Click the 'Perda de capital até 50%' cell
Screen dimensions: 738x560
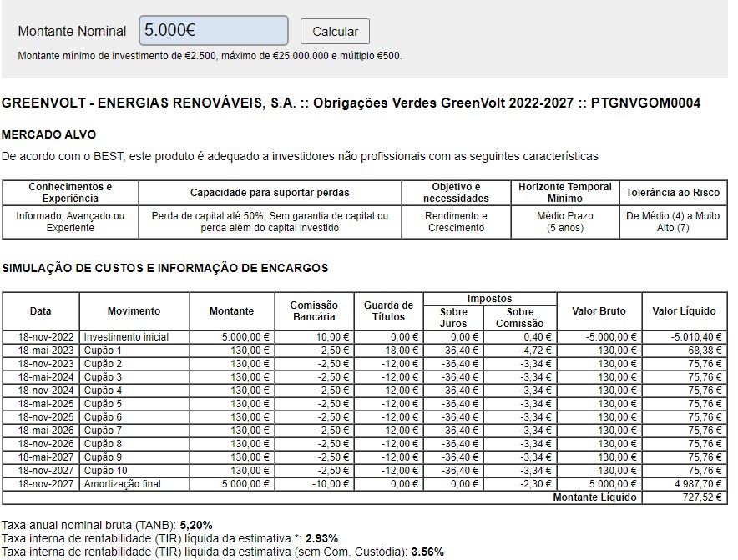(270, 222)
